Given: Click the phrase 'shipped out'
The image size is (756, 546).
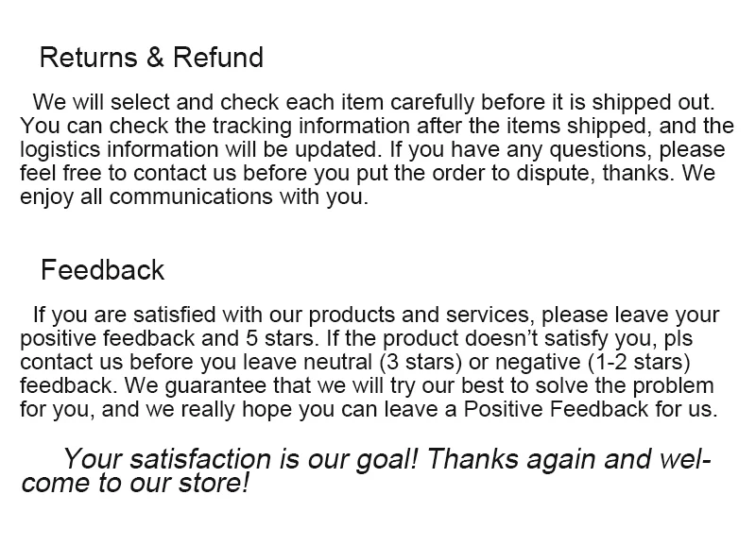Looking at the screenshot, I should point(653,102).
